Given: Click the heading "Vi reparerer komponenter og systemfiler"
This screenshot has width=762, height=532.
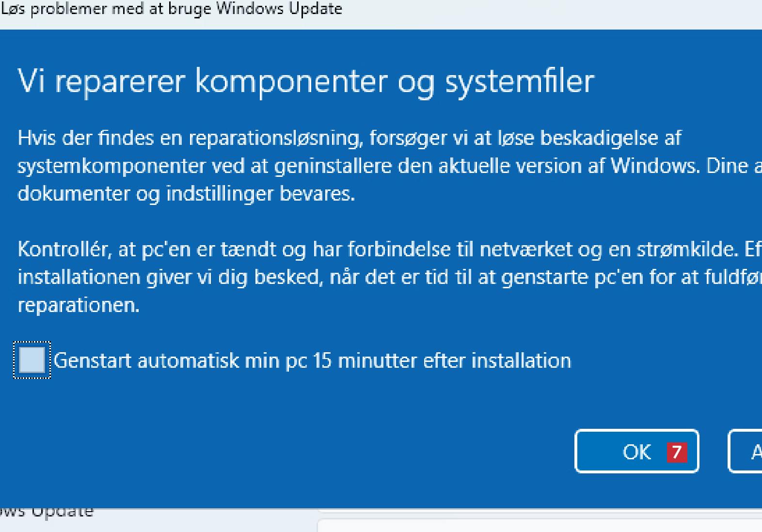Looking at the screenshot, I should (305, 81).
